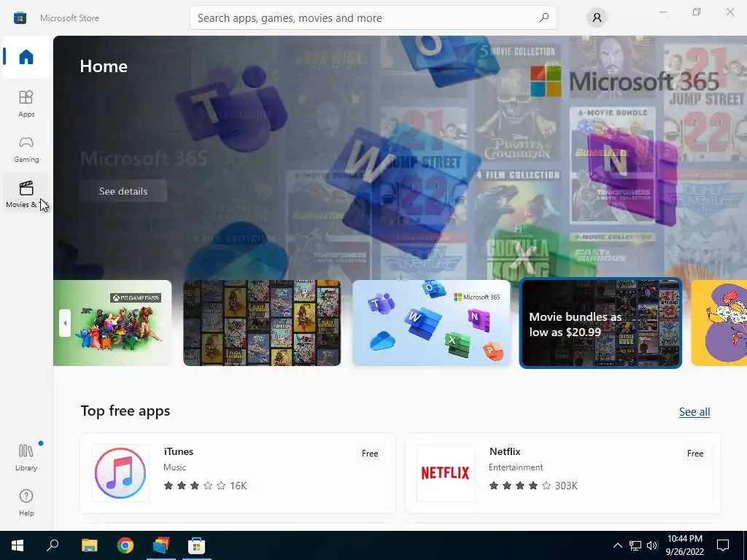This screenshot has width=747, height=560.
Task: Open the user account profile icon
Action: [x=597, y=17]
